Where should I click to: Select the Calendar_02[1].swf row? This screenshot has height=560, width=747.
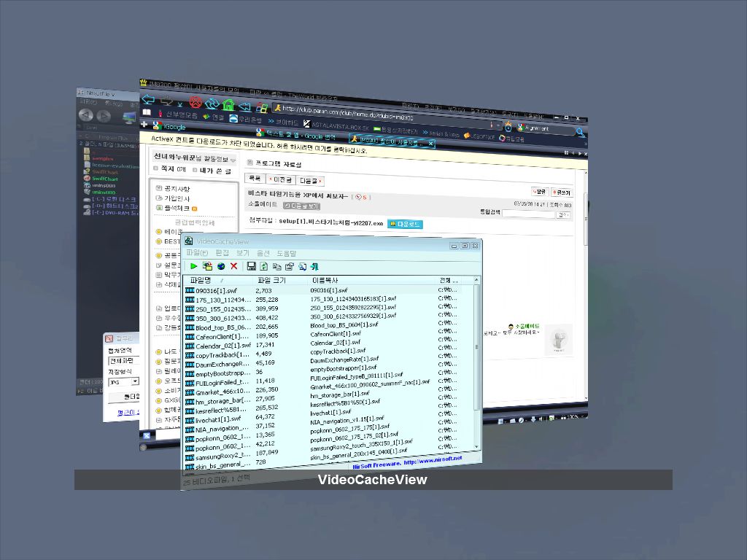(322, 344)
